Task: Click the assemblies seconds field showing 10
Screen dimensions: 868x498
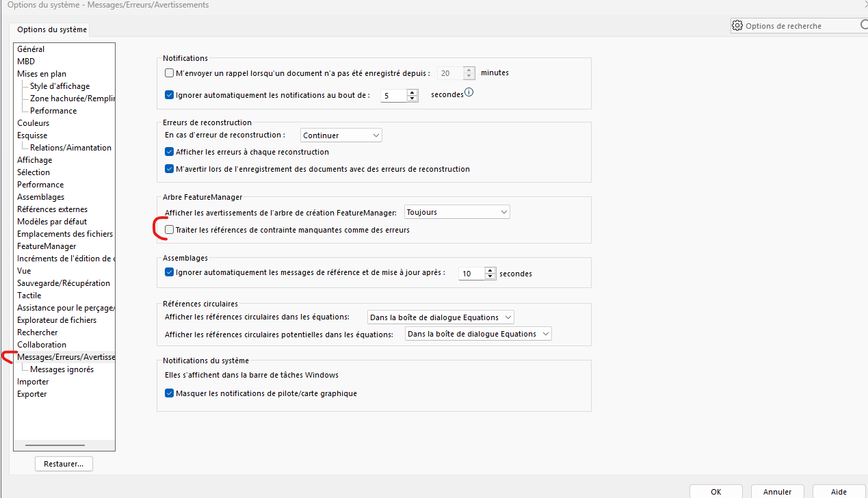Action: [x=471, y=273]
